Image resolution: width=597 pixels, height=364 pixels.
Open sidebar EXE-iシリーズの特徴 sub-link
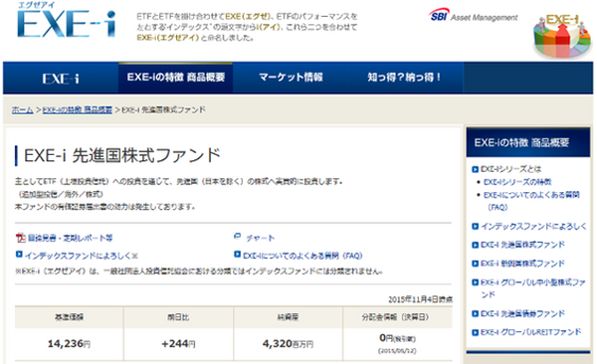(517, 182)
